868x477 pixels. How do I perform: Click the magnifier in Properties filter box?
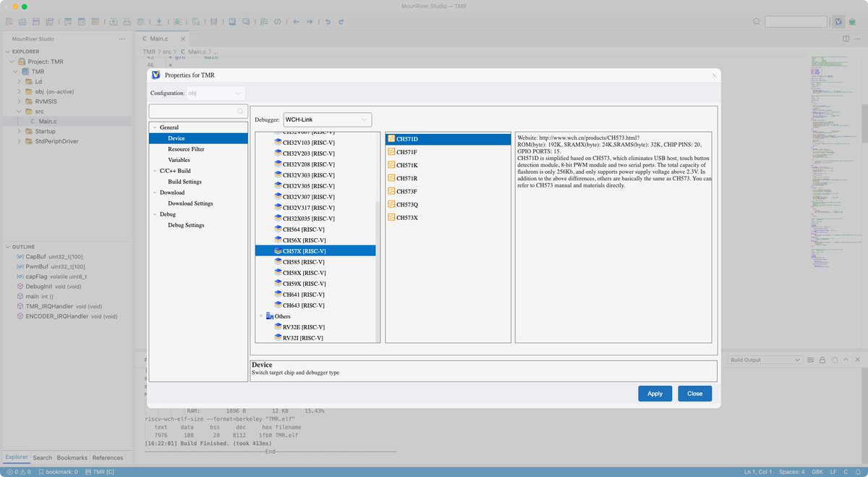point(241,111)
